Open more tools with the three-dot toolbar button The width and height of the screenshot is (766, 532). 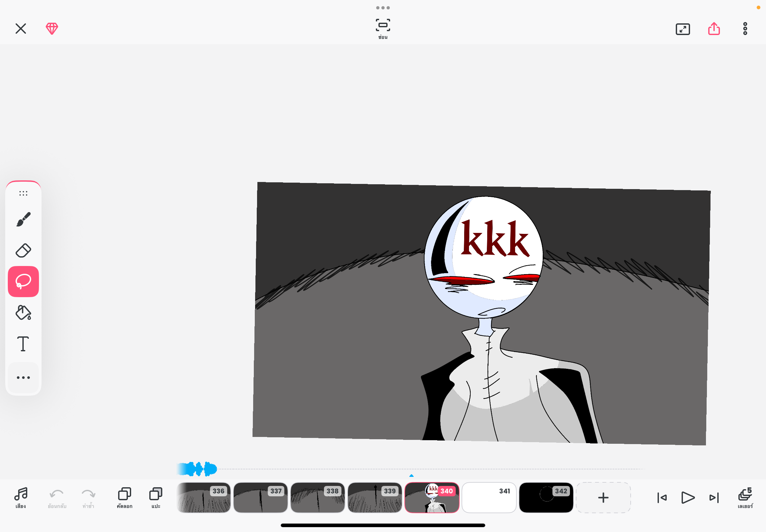coord(23,377)
